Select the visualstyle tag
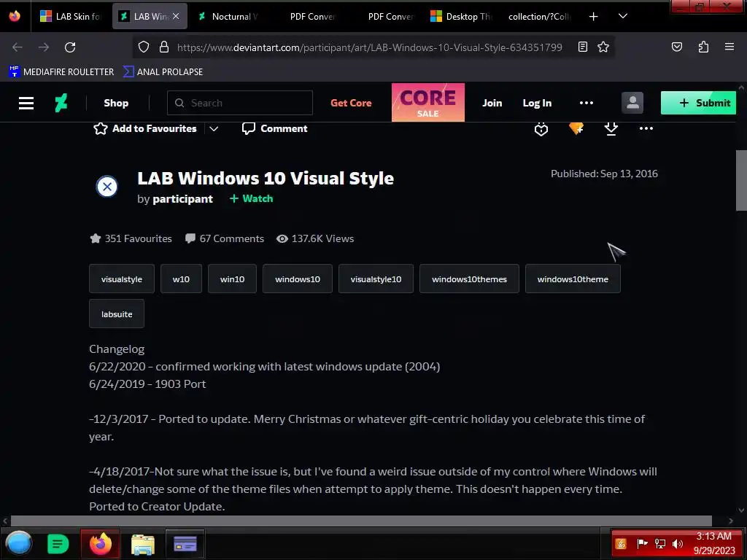 (x=122, y=279)
